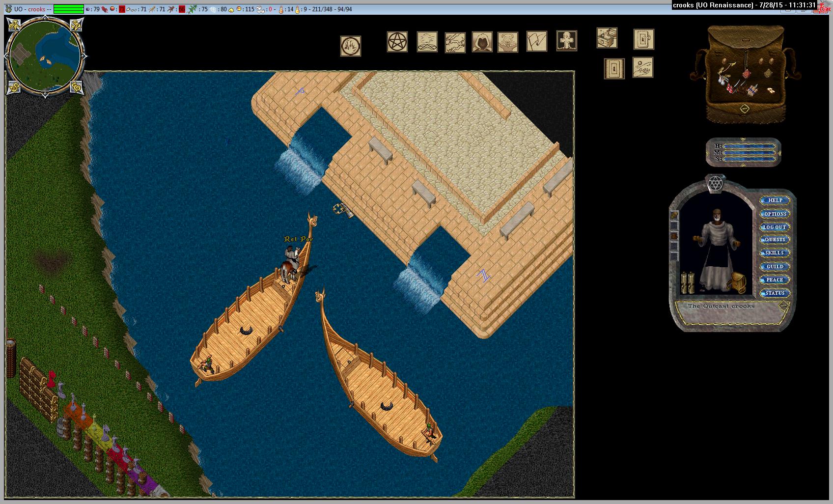Click the weight readout 211/348
The image size is (833, 504).
(x=322, y=9)
